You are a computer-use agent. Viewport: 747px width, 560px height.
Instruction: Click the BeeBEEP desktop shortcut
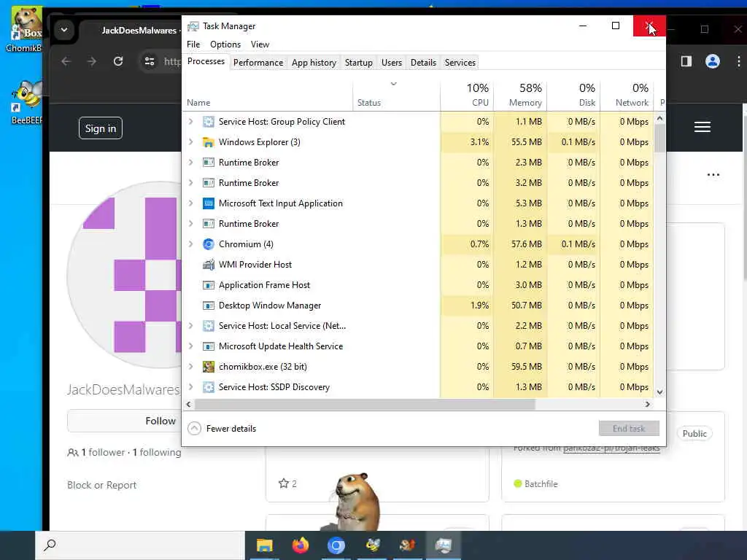pyautogui.click(x=27, y=102)
